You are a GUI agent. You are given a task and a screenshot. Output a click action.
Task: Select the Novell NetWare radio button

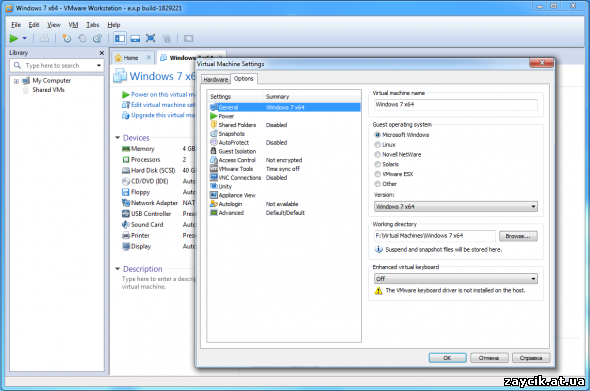pos(377,154)
